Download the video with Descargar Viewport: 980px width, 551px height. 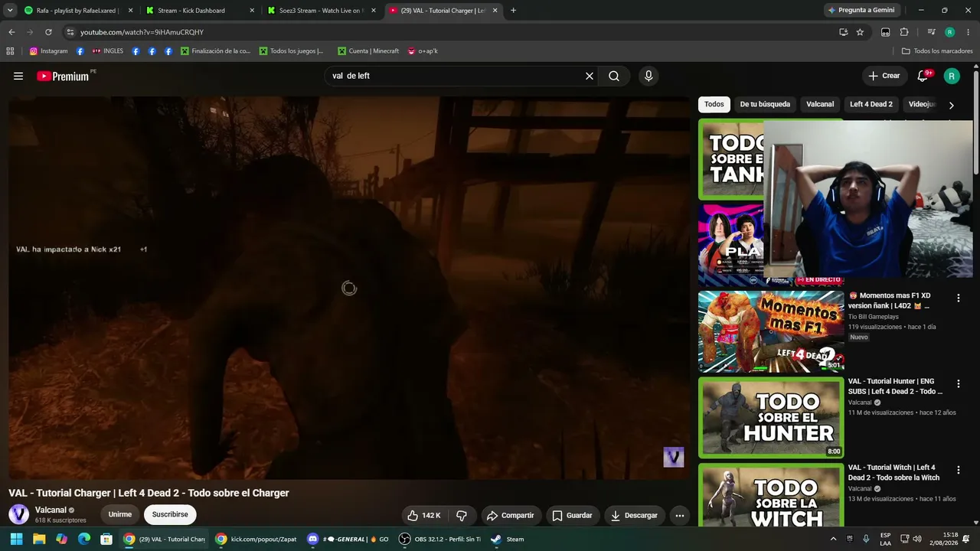click(x=635, y=516)
